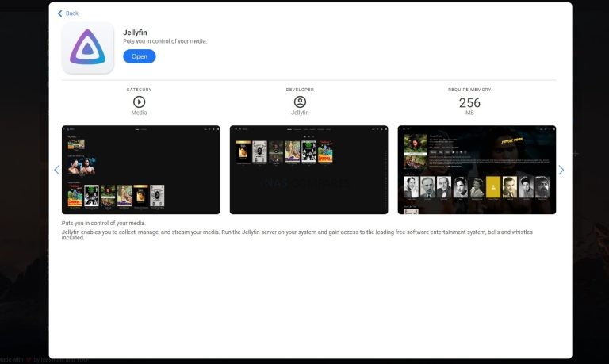
Task: Click the plus icon behind the dialog
Action: coord(576,153)
